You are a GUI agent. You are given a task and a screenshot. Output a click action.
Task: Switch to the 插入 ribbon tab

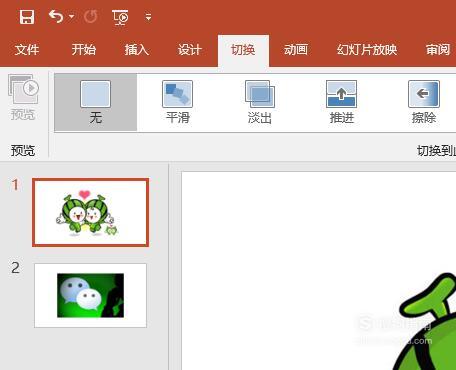[137, 50]
